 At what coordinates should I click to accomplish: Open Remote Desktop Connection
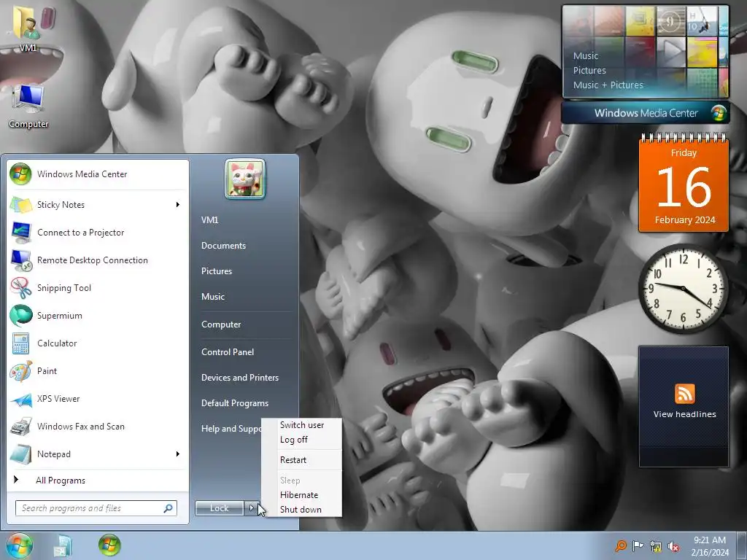(x=98, y=260)
